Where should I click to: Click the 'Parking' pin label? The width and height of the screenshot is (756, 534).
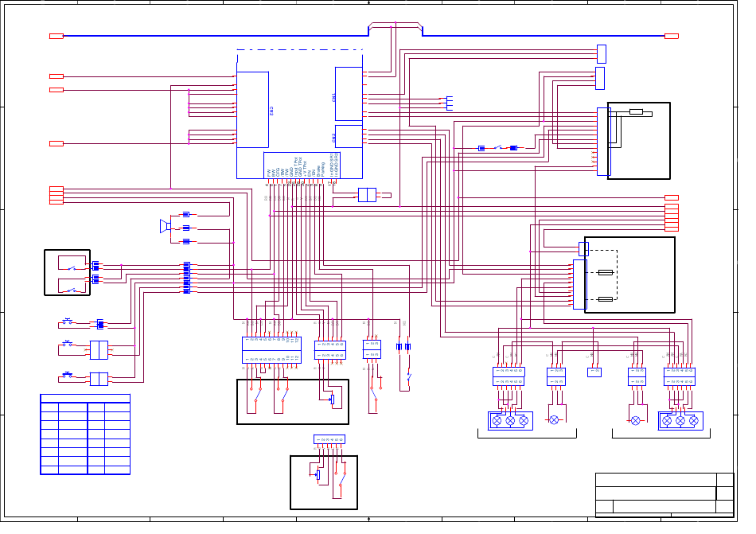pos(321,170)
